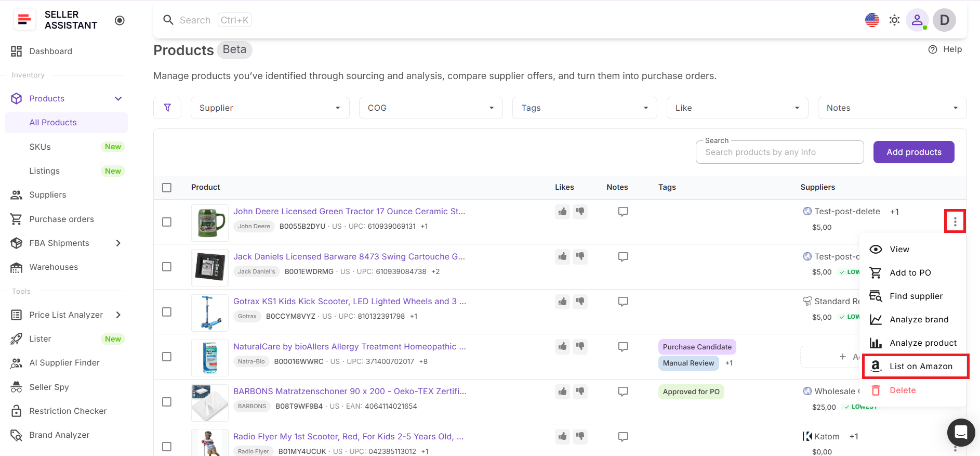Open notes for Jack Daniels Barware product
980x456 pixels.
tap(623, 257)
